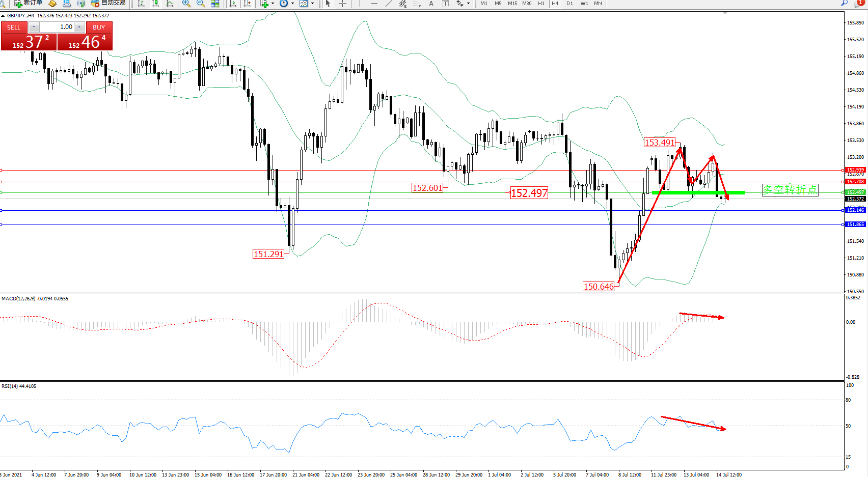Viewport: 868px width, 477px height.
Task: Click the zoom in magnifier icon
Action: (x=186, y=4)
